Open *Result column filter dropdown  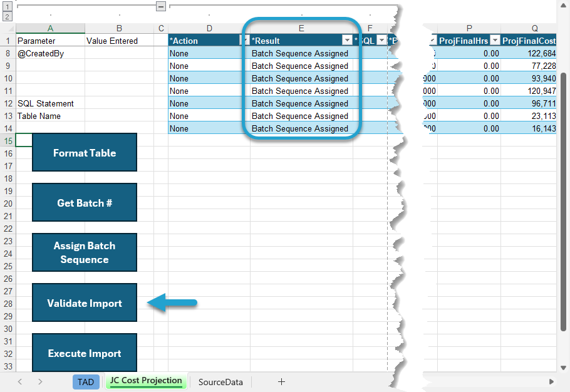pyautogui.click(x=348, y=40)
